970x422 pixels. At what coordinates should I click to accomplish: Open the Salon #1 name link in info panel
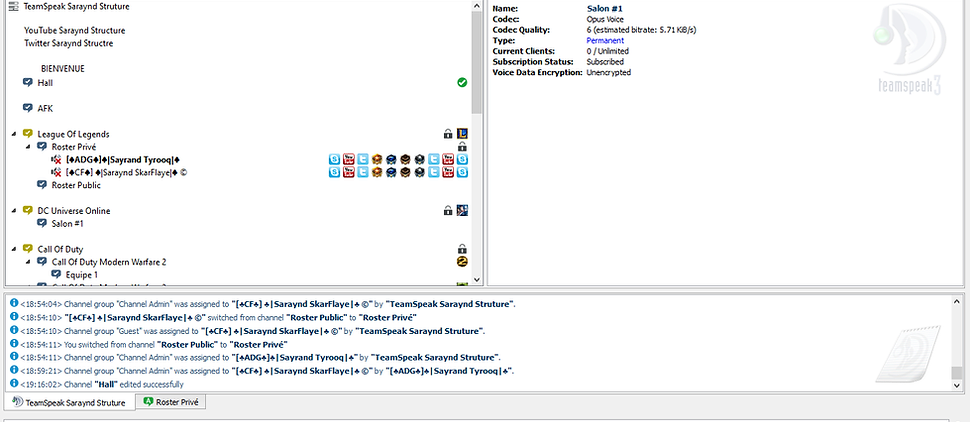coord(604,9)
